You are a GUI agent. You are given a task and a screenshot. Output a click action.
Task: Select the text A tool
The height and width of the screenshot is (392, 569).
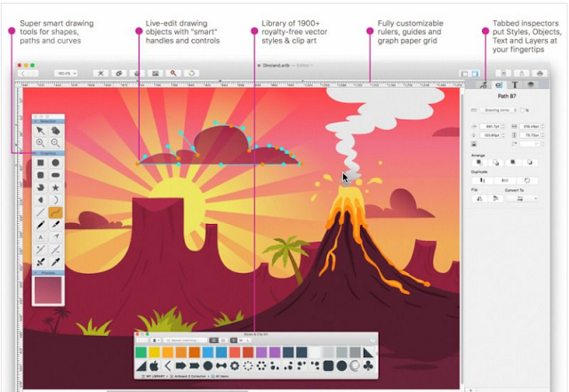pos(40,237)
